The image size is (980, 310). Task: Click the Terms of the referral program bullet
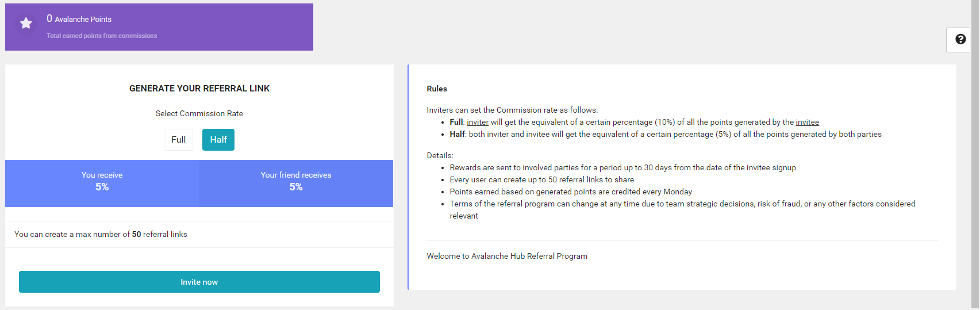tap(682, 204)
